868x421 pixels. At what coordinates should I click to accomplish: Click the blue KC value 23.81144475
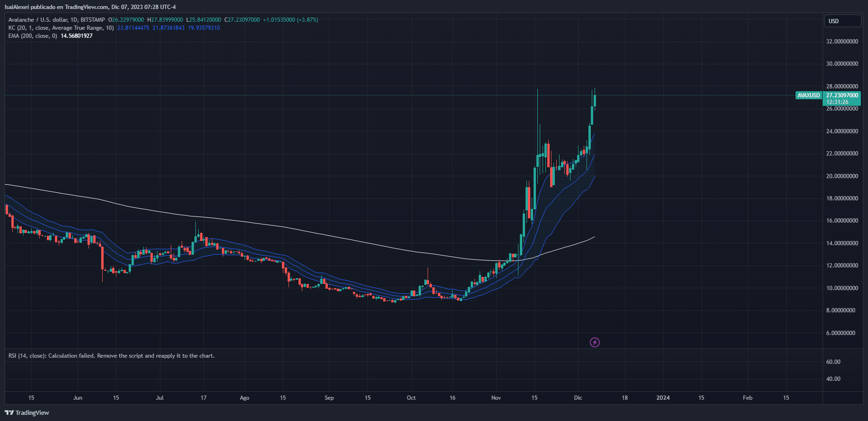(x=133, y=28)
